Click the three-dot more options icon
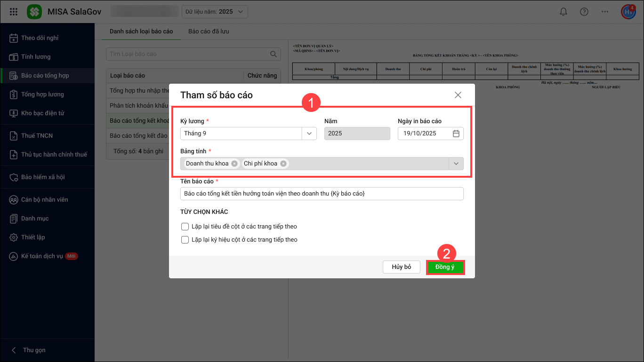644x362 pixels. [x=605, y=12]
